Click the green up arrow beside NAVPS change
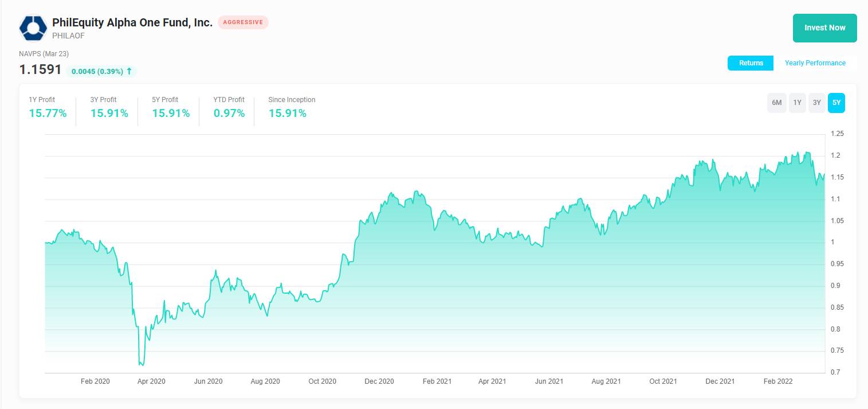 click(129, 71)
